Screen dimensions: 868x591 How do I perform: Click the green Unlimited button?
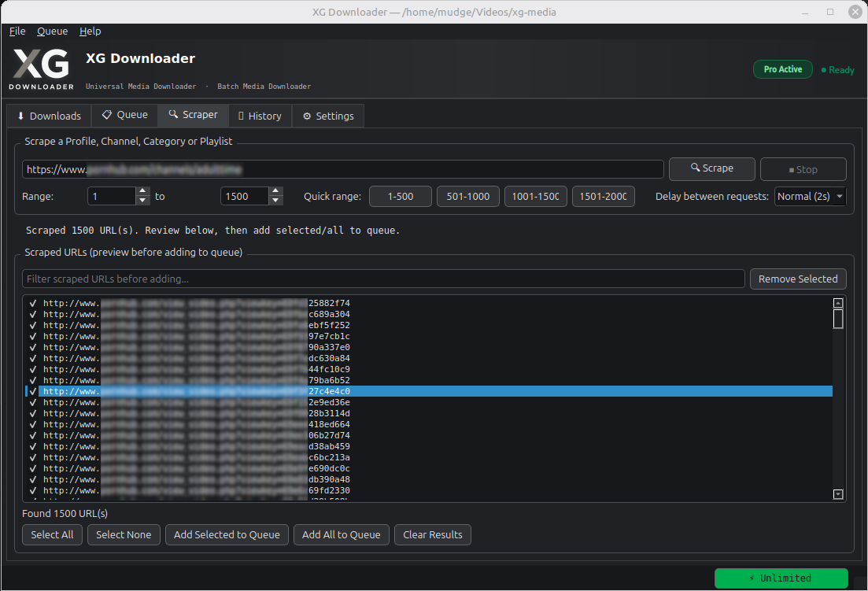pyautogui.click(x=781, y=578)
